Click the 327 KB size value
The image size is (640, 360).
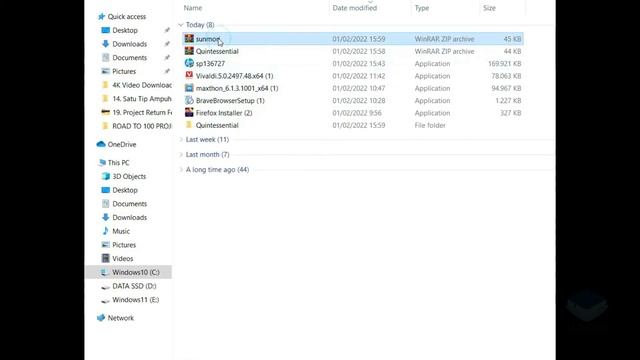tap(511, 113)
